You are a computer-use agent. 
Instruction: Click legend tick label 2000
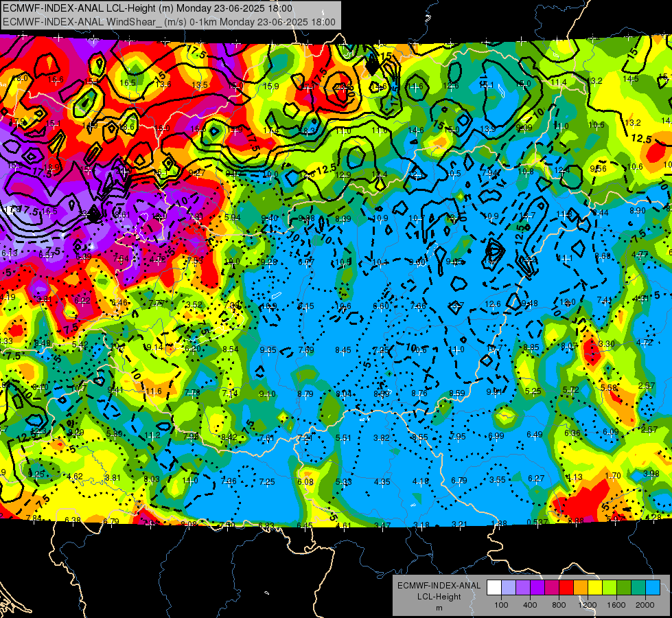[x=645, y=605]
